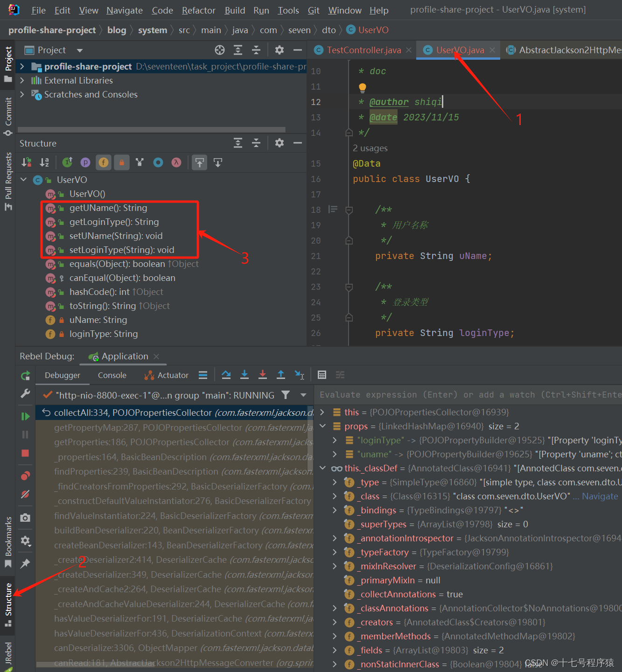Collapse all nodes in Project panel

(x=256, y=50)
